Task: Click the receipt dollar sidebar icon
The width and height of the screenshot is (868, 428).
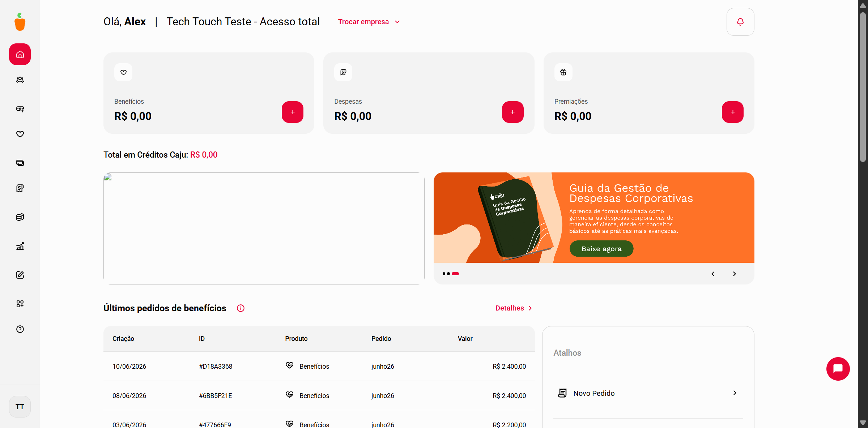Action: [x=20, y=188]
